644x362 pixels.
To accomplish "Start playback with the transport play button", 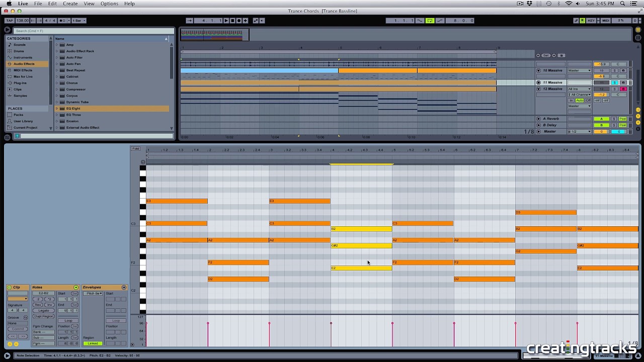I will click(226, 21).
